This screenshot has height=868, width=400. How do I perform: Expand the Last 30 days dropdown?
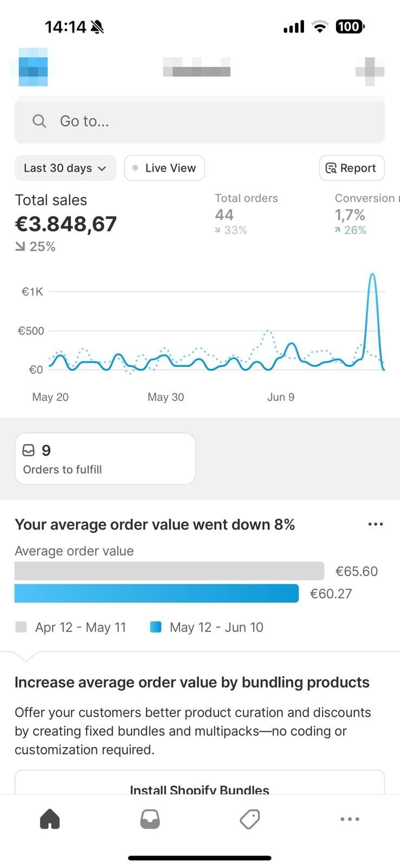pos(65,168)
